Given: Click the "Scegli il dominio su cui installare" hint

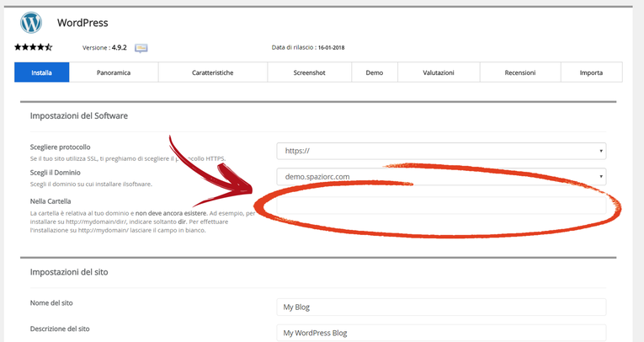Looking at the screenshot, I should (91, 184).
